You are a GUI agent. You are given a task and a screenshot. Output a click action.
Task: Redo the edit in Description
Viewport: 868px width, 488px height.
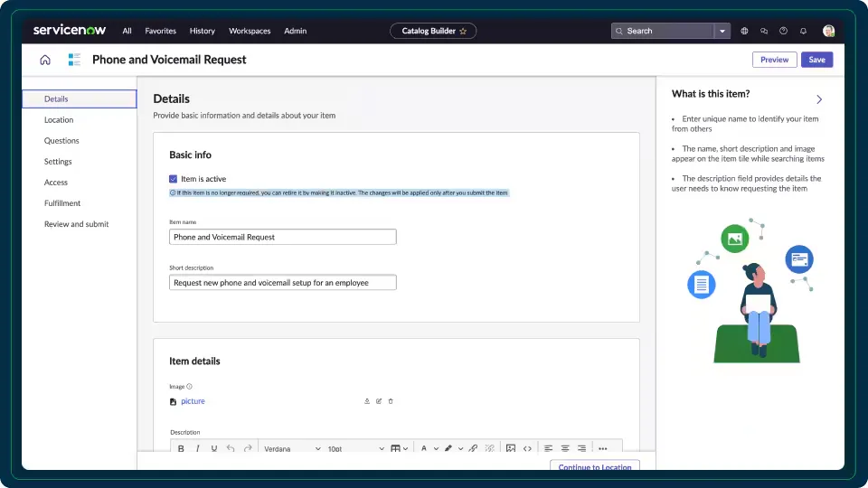pos(248,448)
